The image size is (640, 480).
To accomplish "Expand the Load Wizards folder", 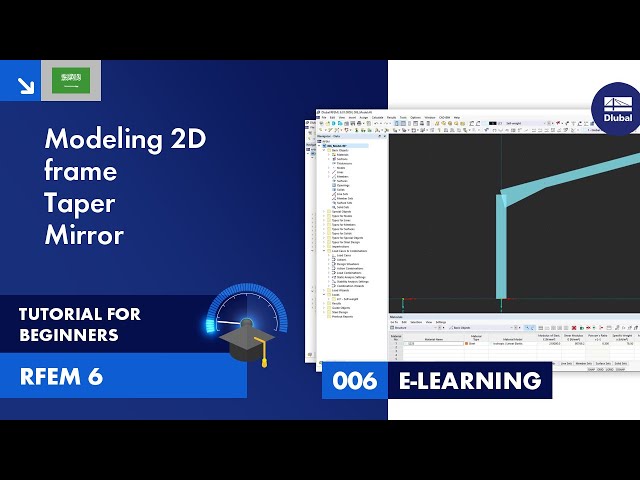I will [324, 290].
